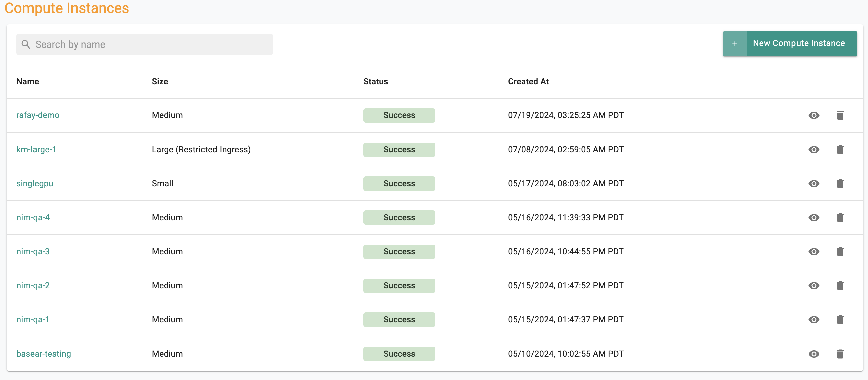This screenshot has height=380, width=868.
Task: Open the nim-qa-4 instance link
Action: (33, 217)
